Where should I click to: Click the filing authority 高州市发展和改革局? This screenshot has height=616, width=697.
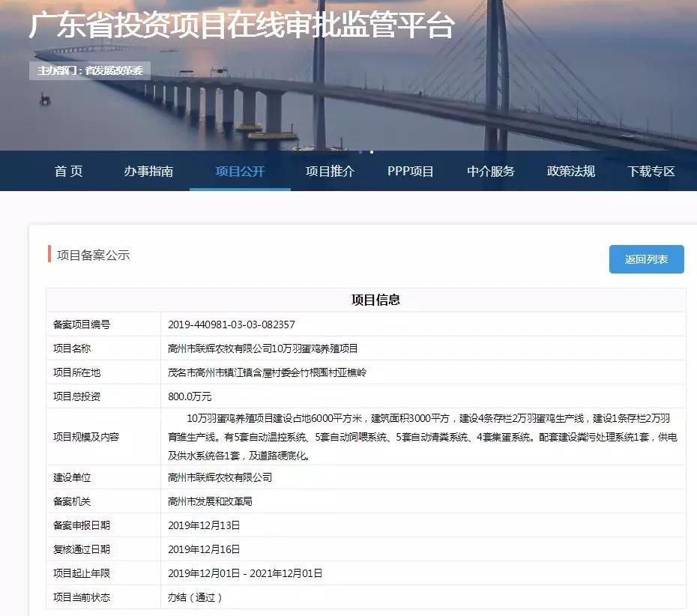[211, 501]
